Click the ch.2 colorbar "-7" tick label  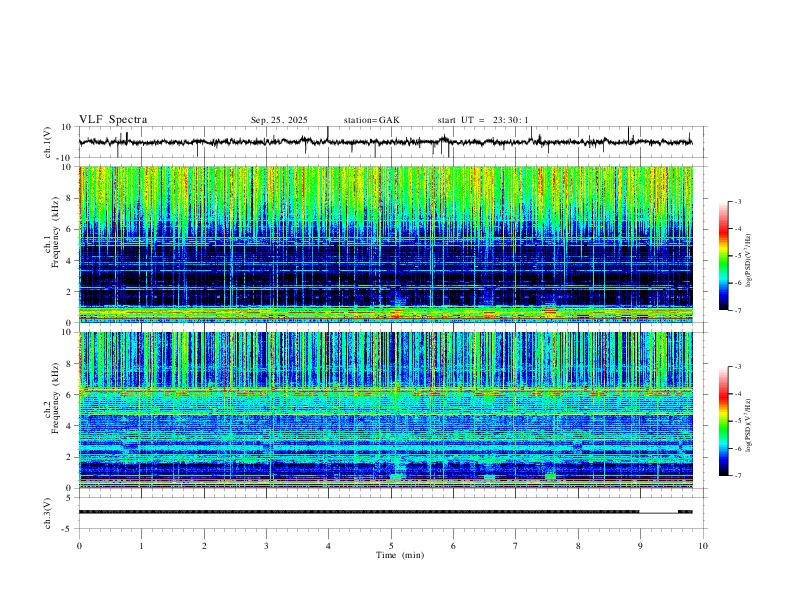pos(738,476)
